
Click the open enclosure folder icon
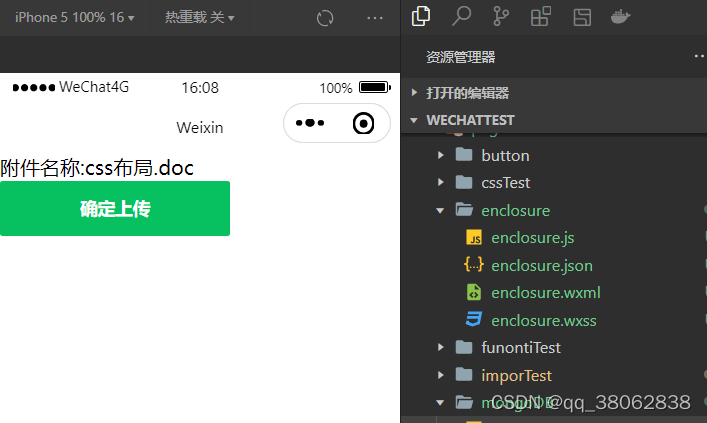(464, 210)
